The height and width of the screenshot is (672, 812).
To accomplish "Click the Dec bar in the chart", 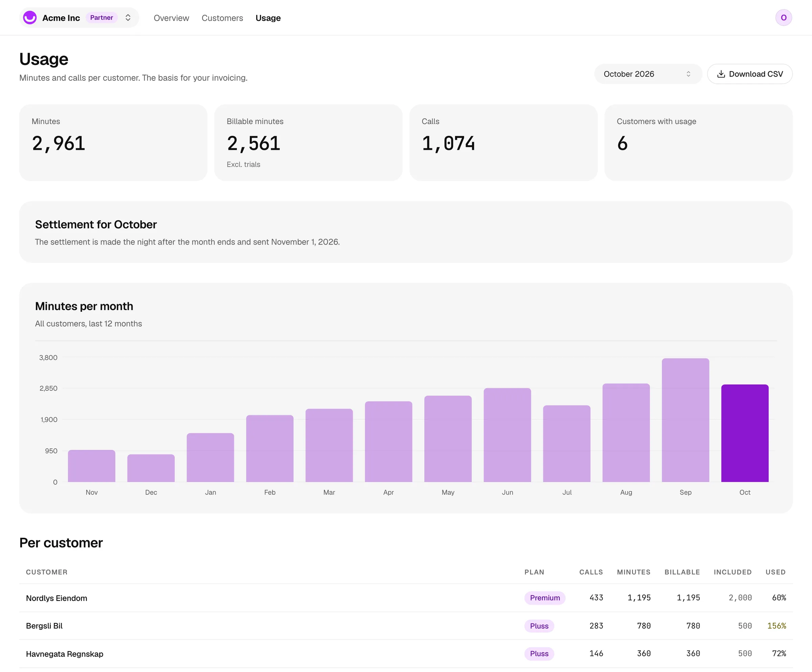I will pyautogui.click(x=151, y=468).
